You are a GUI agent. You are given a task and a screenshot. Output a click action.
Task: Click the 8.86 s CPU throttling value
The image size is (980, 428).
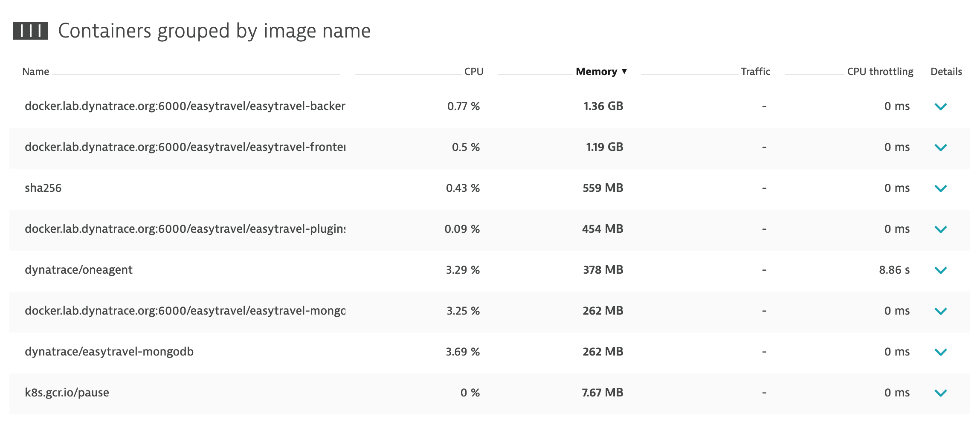point(894,270)
